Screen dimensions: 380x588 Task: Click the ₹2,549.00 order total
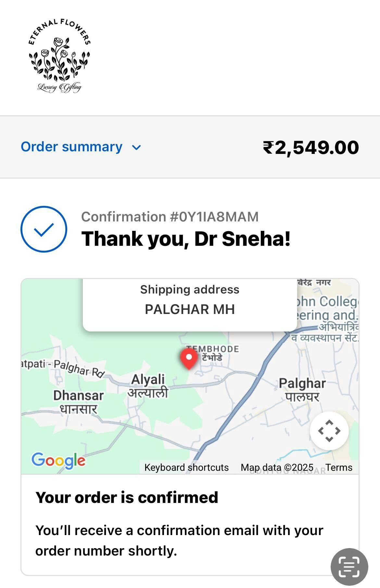click(x=310, y=147)
